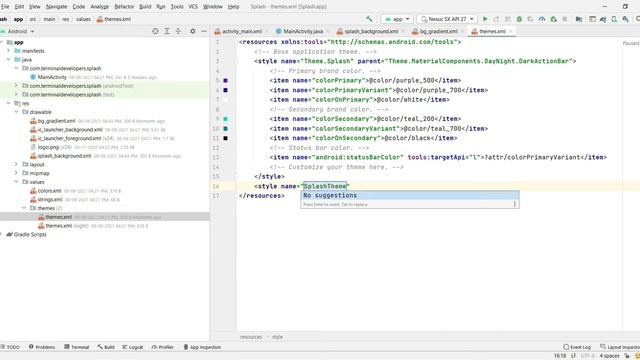Click Select Opened File target icon
640x360 pixels.
(155, 31)
